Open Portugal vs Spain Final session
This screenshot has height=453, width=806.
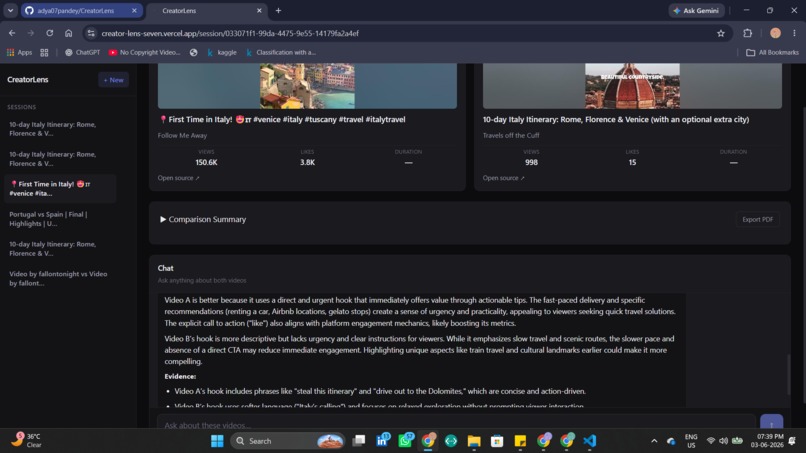point(60,219)
